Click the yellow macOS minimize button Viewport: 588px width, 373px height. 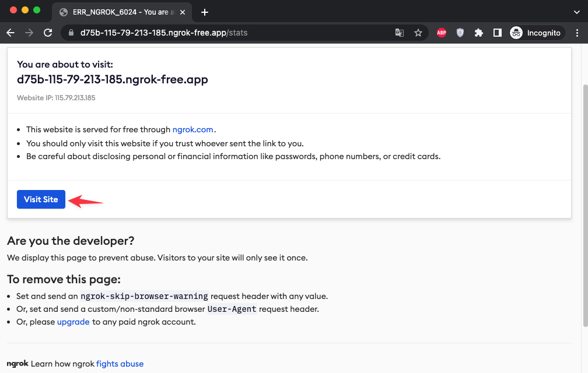[x=25, y=10]
